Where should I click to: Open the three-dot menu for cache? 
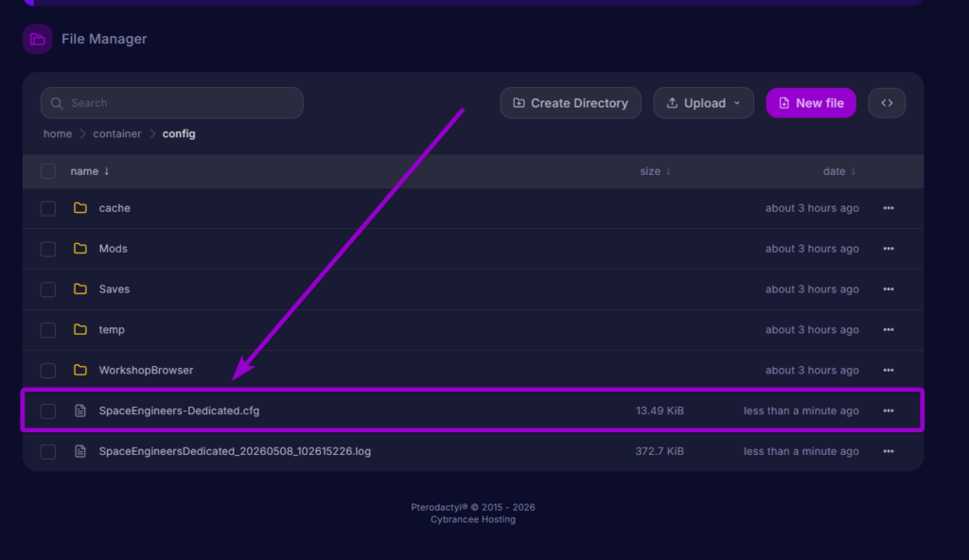[x=888, y=208]
